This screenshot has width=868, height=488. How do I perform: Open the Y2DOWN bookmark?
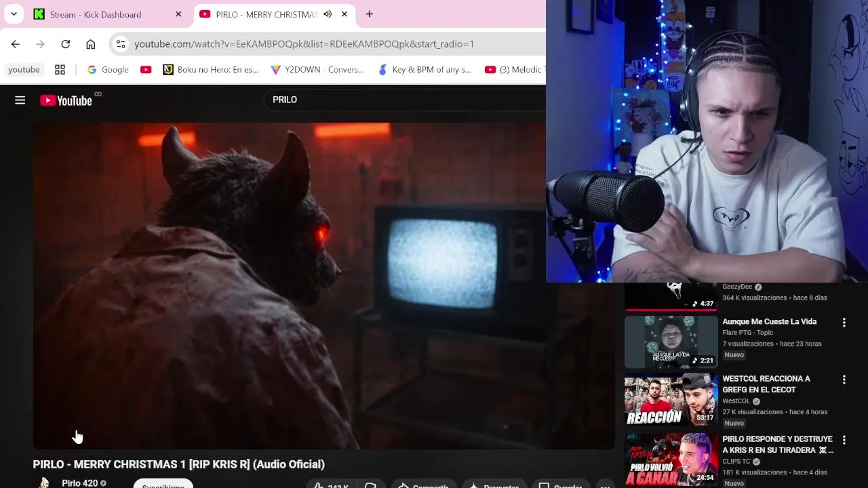coord(317,70)
